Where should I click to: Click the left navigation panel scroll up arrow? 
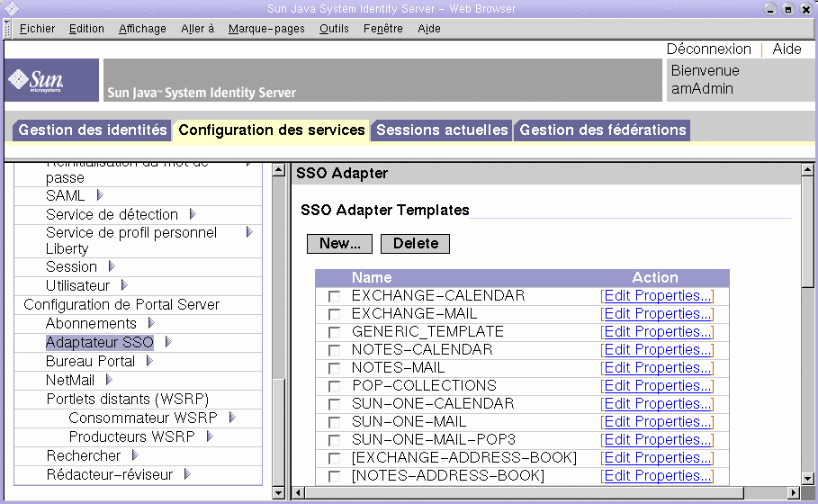[x=279, y=169]
